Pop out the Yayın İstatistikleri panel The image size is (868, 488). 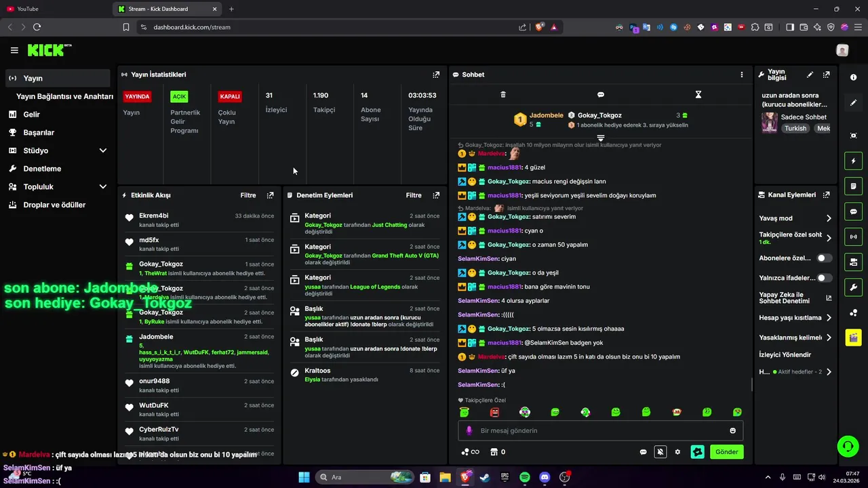436,75
